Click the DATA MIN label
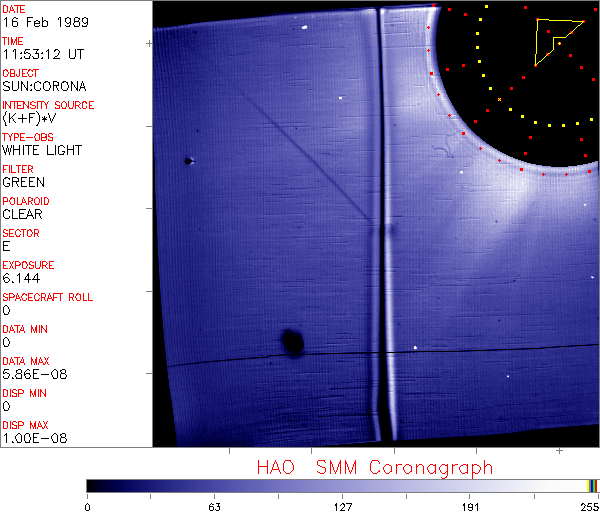Image resolution: width=600 pixels, height=512 pixels. 25,329
